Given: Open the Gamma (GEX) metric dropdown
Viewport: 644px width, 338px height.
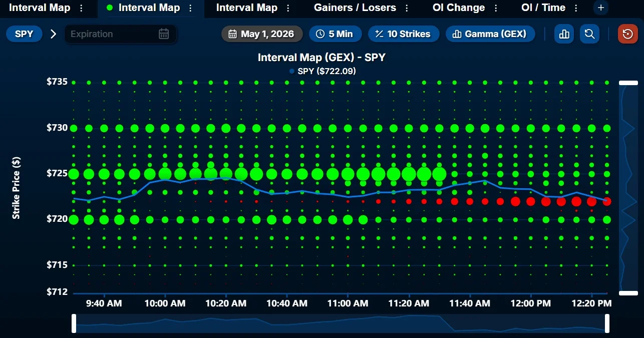Looking at the screenshot, I should (x=490, y=34).
